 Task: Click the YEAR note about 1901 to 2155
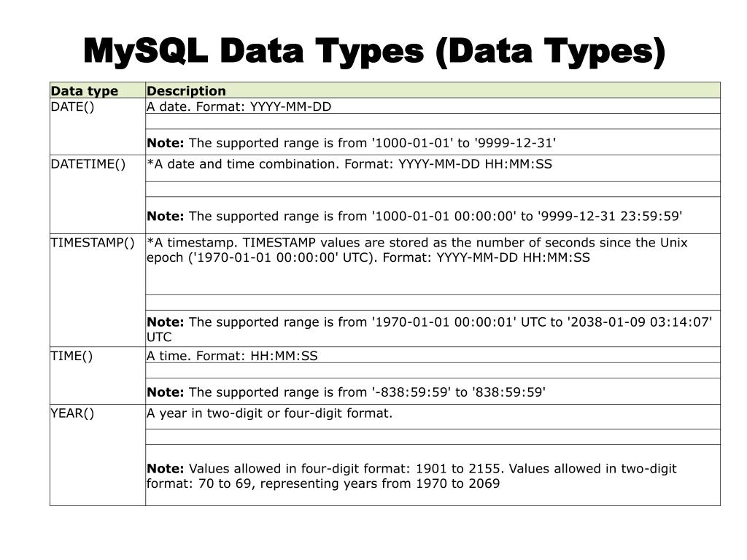[x=411, y=475]
